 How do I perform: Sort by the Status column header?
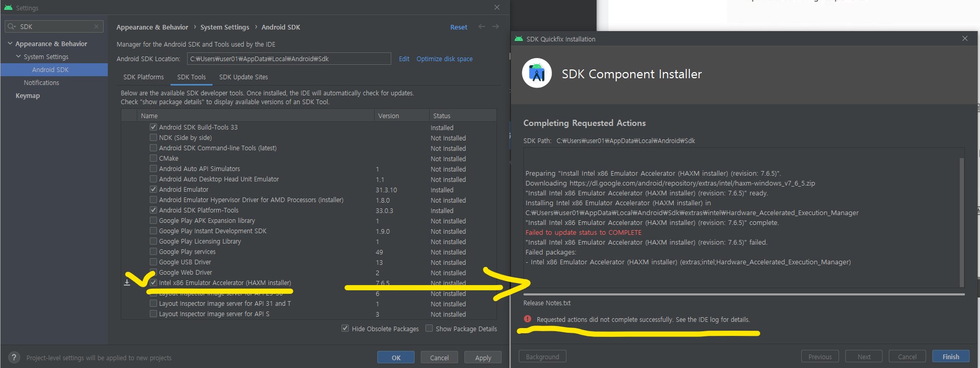(x=463, y=116)
